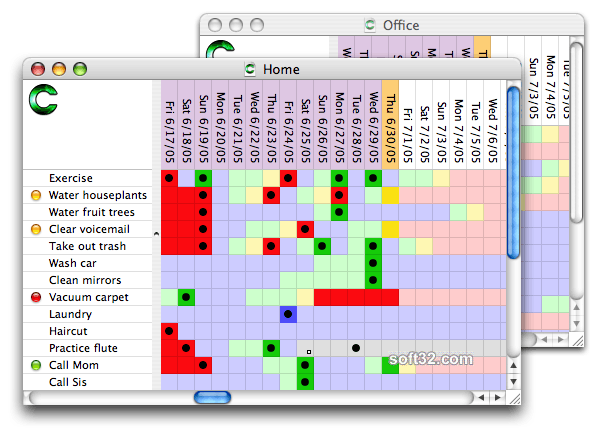Viewport: 600px width, 435px height.
Task: Click the small square marker in Practice flute row
Action: 309,352
